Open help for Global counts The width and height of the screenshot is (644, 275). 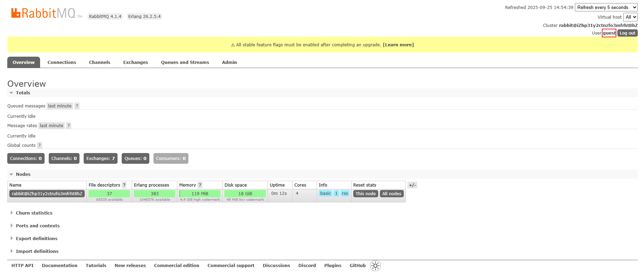pos(39,145)
